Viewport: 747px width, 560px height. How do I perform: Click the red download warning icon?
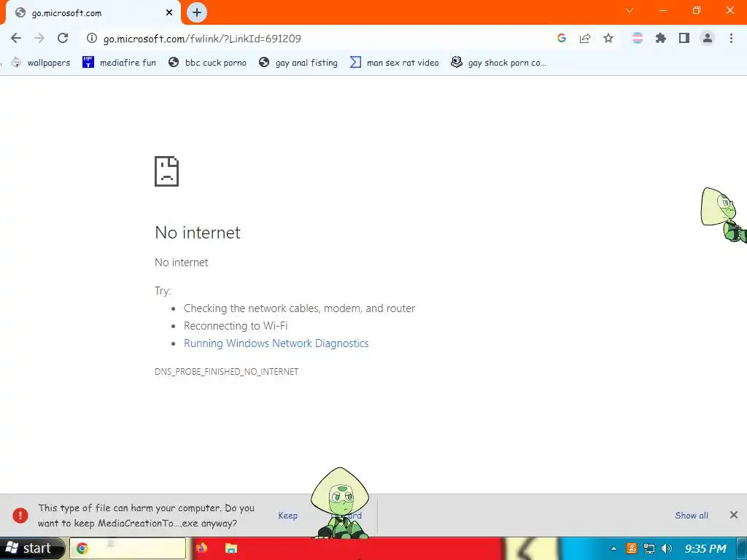tap(20, 516)
